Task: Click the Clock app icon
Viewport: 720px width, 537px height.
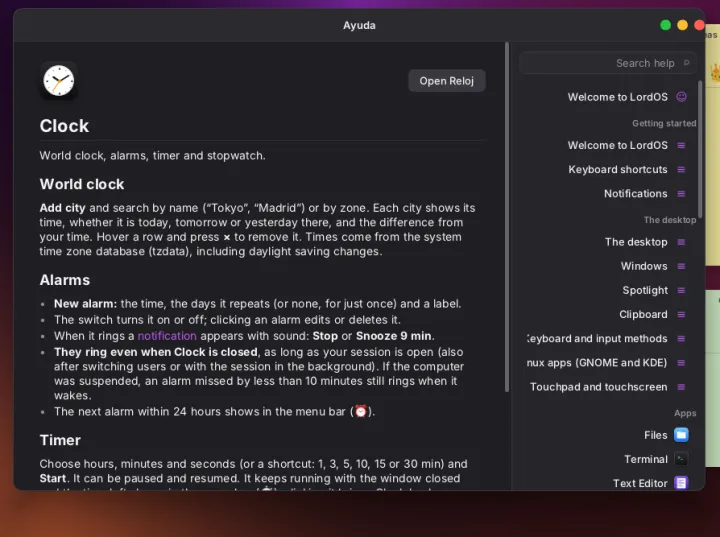Action: coord(59,80)
